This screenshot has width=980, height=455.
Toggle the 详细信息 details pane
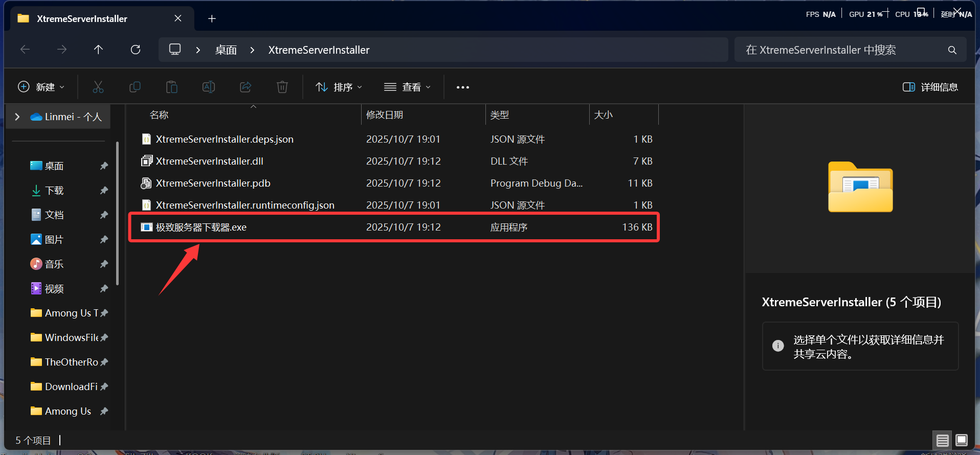coord(930,87)
